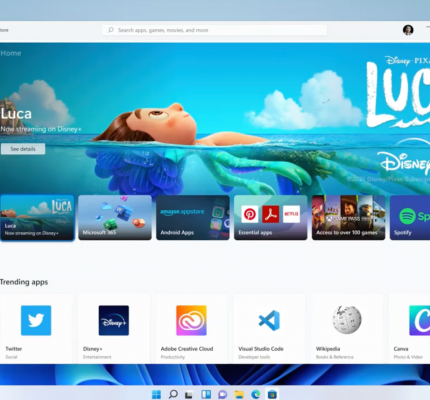The height and width of the screenshot is (400, 430).
Task: Open the Windows Start button
Action: (156, 394)
